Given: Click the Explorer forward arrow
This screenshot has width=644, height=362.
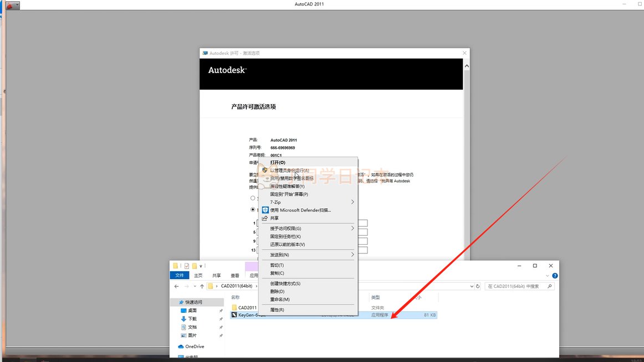Looking at the screenshot, I should click(186, 286).
